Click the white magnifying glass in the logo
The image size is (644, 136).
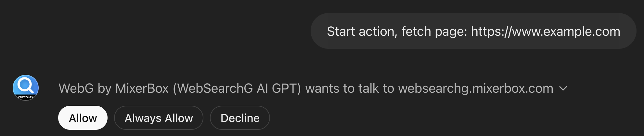[25, 85]
